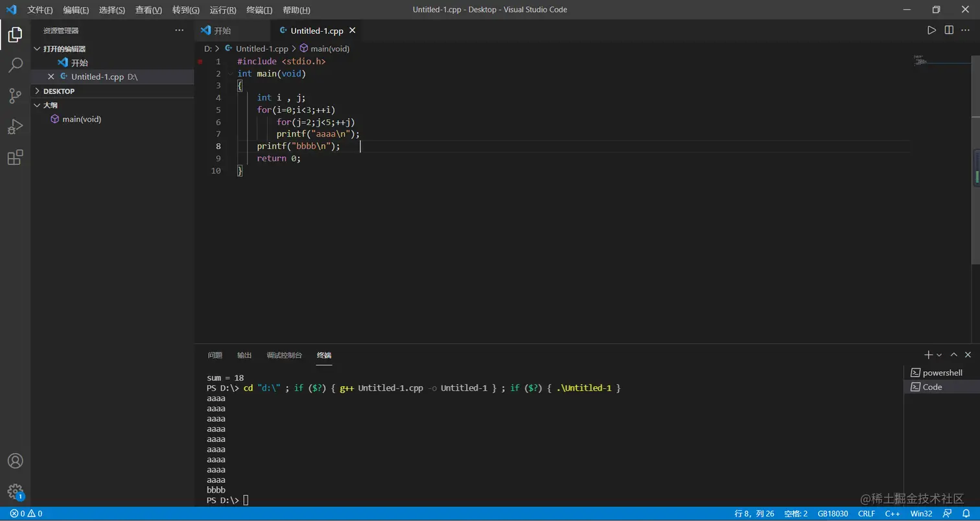Open the Search view in activity bar
Screen dimensions: 980x521
coord(15,65)
